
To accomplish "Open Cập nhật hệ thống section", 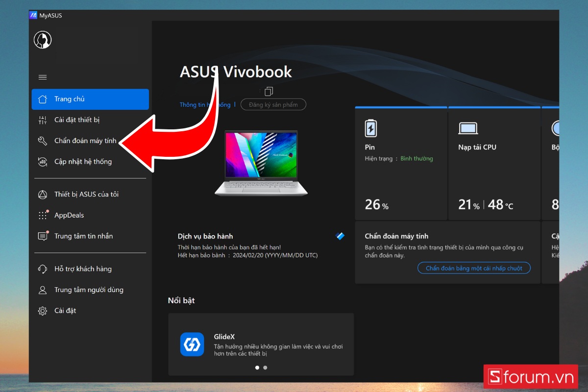I will coord(90,162).
